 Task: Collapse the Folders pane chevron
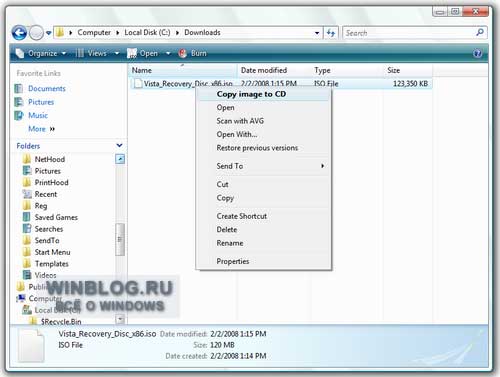(119, 145)
